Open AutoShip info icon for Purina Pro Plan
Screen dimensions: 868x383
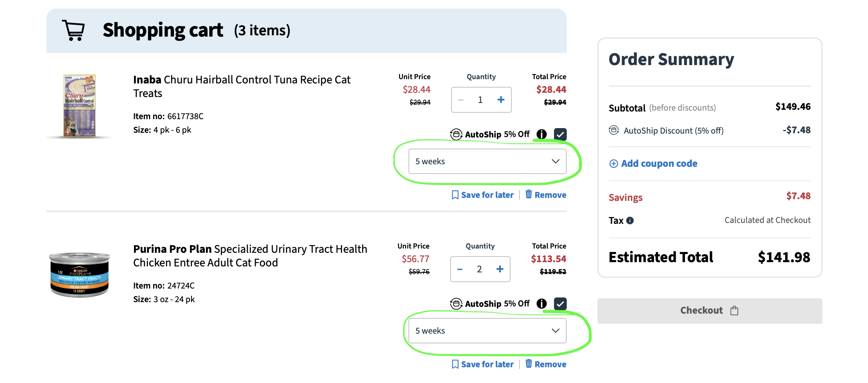coord(541,303)
